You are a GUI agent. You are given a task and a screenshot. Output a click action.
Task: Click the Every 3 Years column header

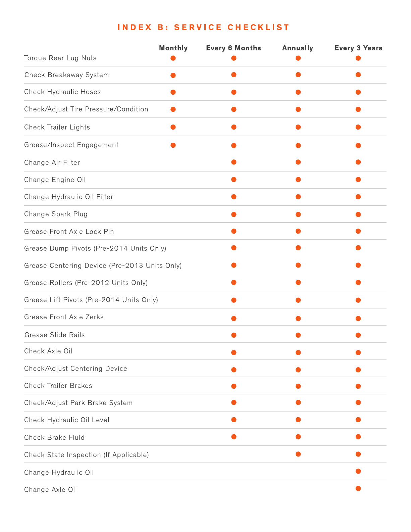coord(358,48)
